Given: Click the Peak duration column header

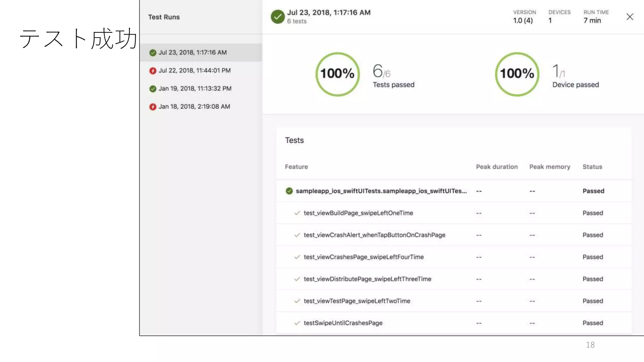Looking at the screenshot, I should pos(497,167).
